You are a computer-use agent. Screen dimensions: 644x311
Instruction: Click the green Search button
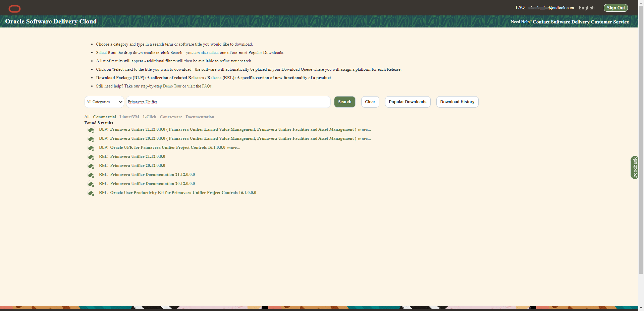pyautogui.click(x=344, y=102)
